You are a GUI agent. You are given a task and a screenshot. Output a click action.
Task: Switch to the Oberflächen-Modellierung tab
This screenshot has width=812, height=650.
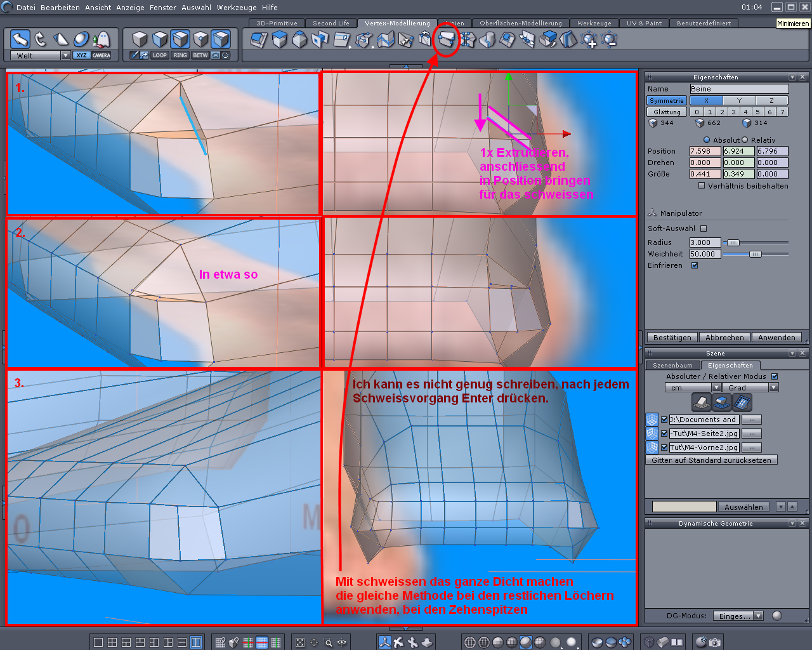(x=521, y=23)
